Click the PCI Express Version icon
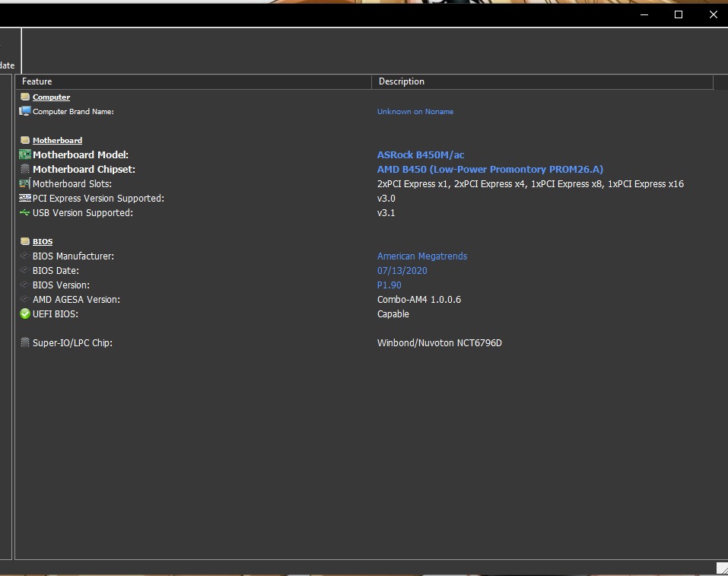Image resolution: width=728 pixels, height=576 pixels. [25, 198]
